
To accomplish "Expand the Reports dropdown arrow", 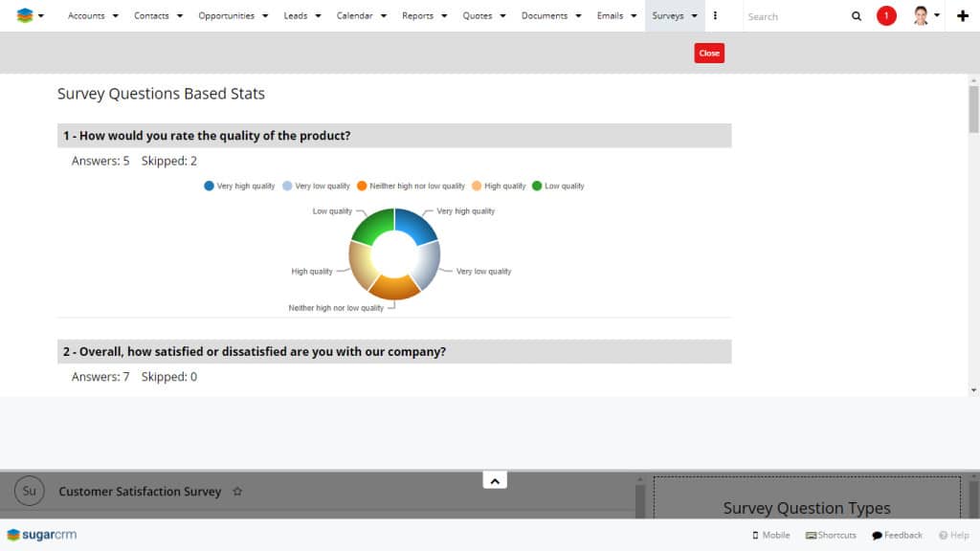I will (x=444, y=15).
